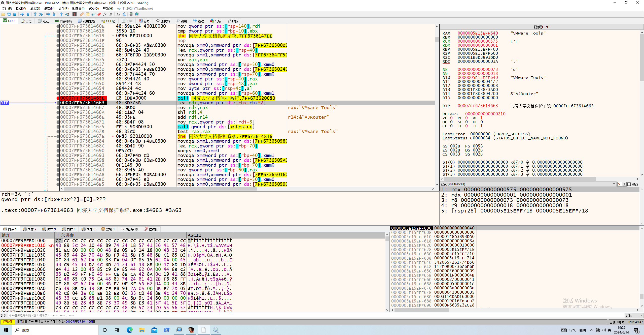Screen dimensions: 644x335
Task: Click the run to user code icon
Action: coord(67,14)
